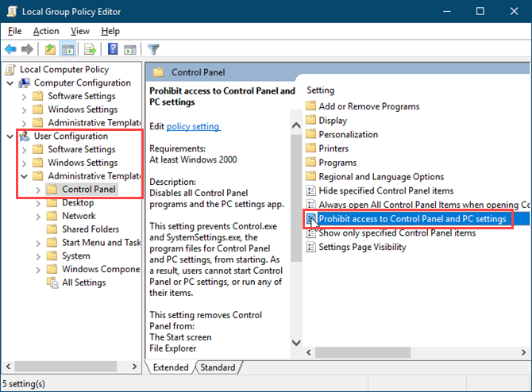Click the Regional and Language Options folder icon
532x392 pixels.
[310, 176]
